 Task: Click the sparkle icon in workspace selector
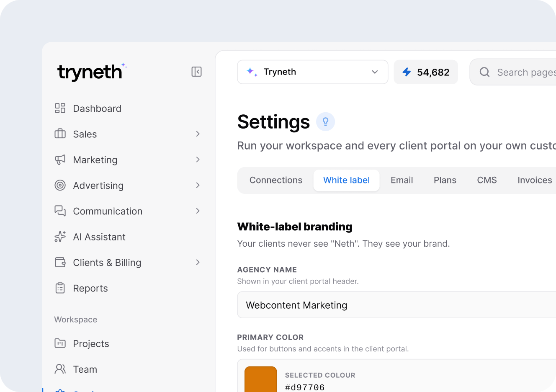252,72
